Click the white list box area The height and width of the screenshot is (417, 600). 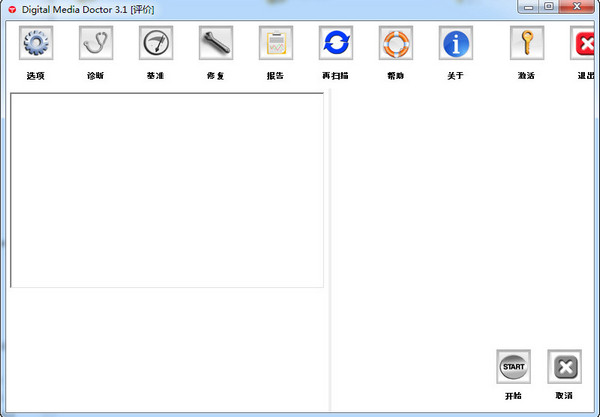(167, 190)
